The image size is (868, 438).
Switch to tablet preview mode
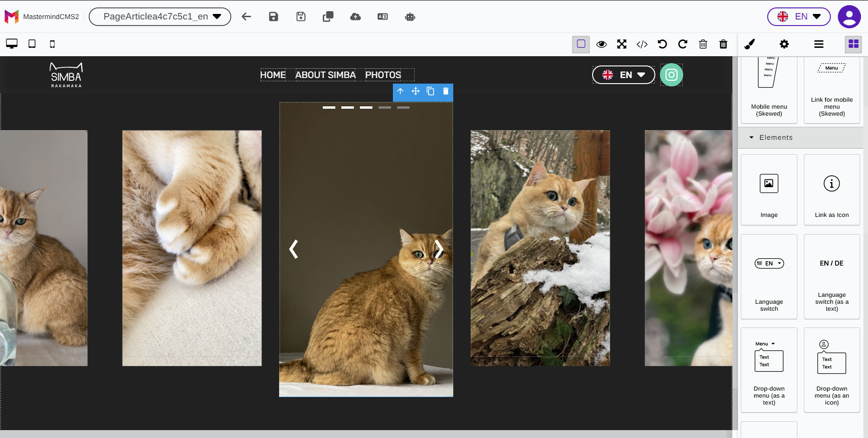click(32, 44)
